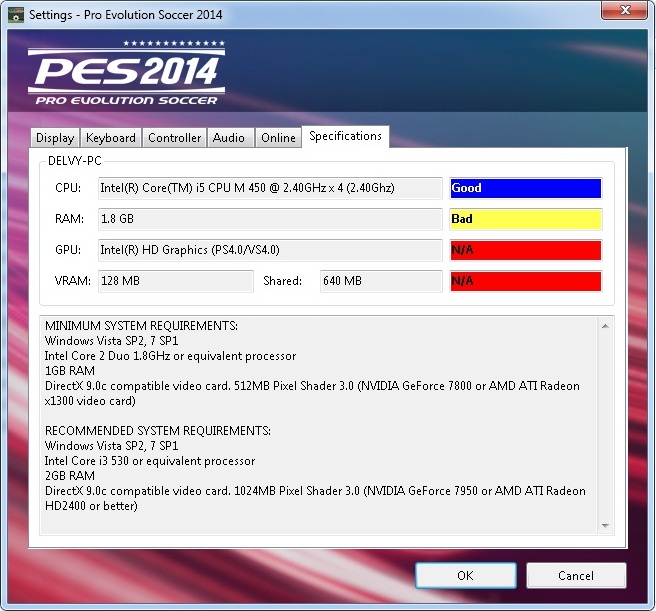This screenshot has width=656, height=611.
Task: Click the RECOMMENDED SYSTEM REQUIREMENTS heading
Action: pyautogui.click(x=158, y=431)
